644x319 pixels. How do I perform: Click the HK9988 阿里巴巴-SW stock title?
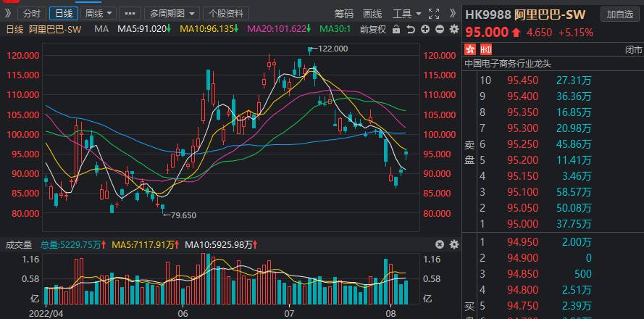[x=525, y=14]
